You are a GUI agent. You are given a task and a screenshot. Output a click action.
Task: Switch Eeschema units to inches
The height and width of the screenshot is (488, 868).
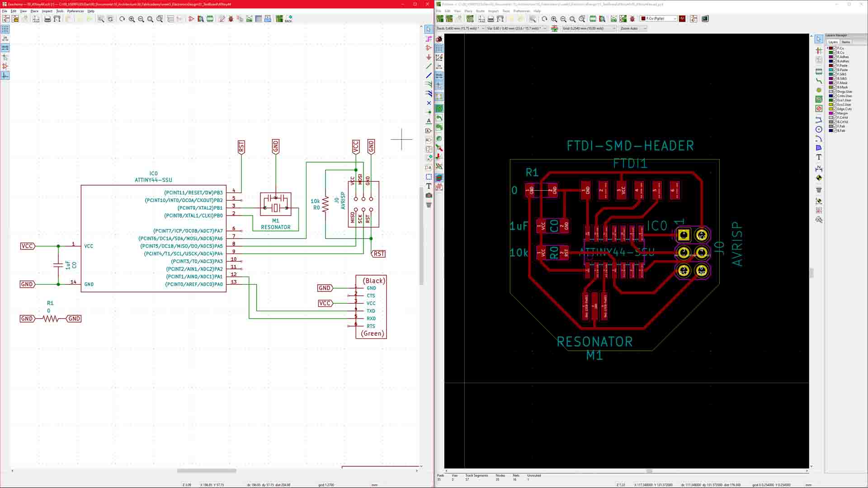pos(5,38)
